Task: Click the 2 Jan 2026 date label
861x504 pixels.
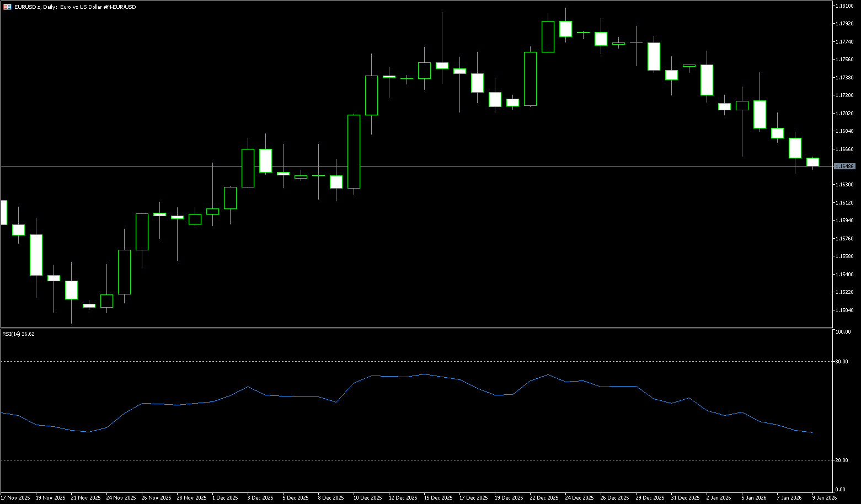Action: point(718,497)
